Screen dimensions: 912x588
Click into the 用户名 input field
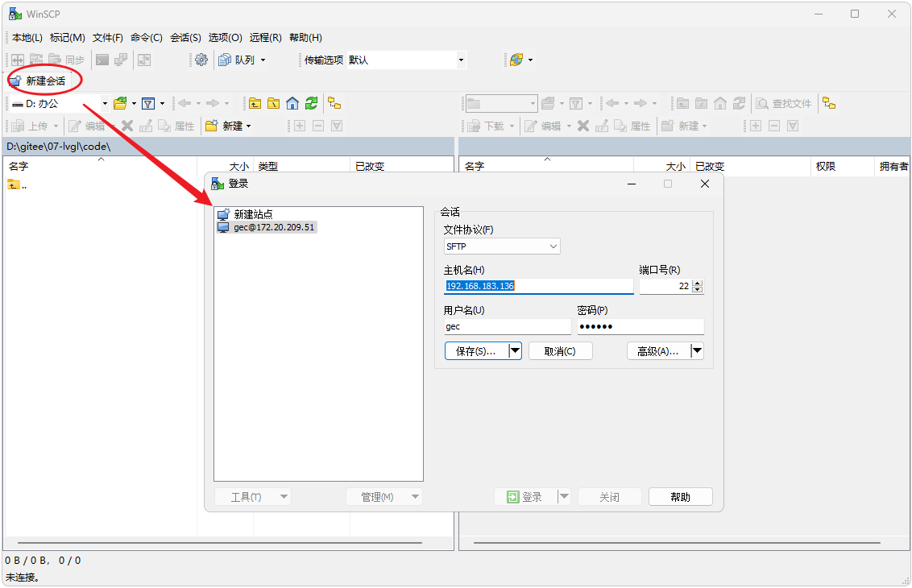(x=506, y=326)
